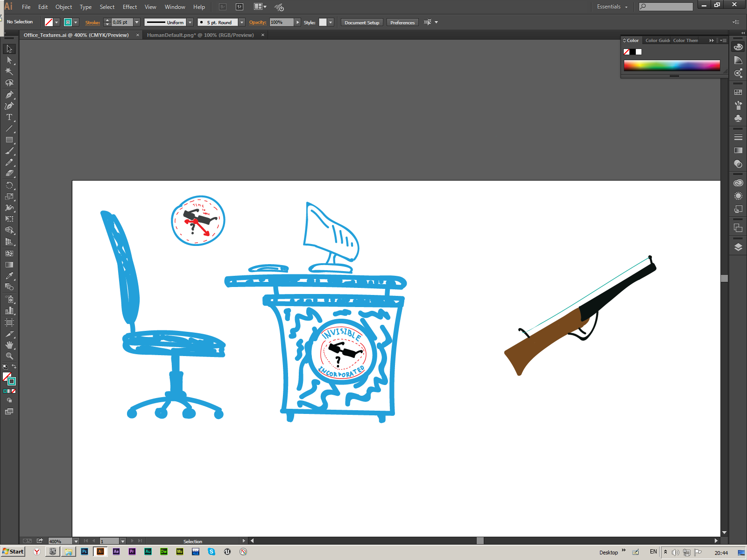747x560 pixels.
Task: Select the Pen tool
Action: pyautogui.click(x=9, y=94)
